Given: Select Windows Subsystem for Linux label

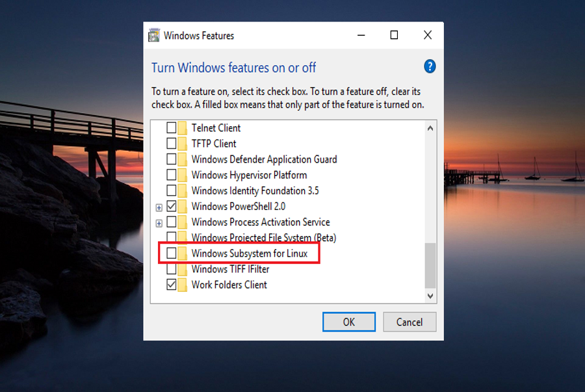Looking at the screenshot, I should click(x=250, y=254).
